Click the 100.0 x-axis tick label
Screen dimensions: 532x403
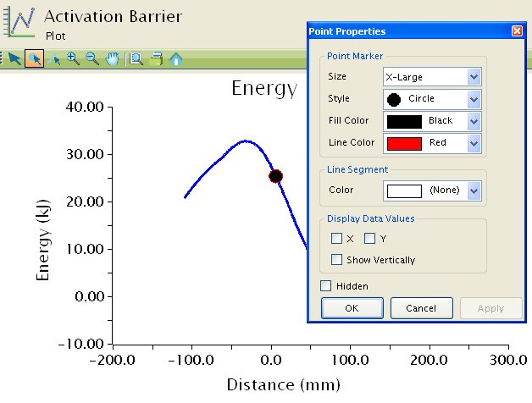(350, 360)
